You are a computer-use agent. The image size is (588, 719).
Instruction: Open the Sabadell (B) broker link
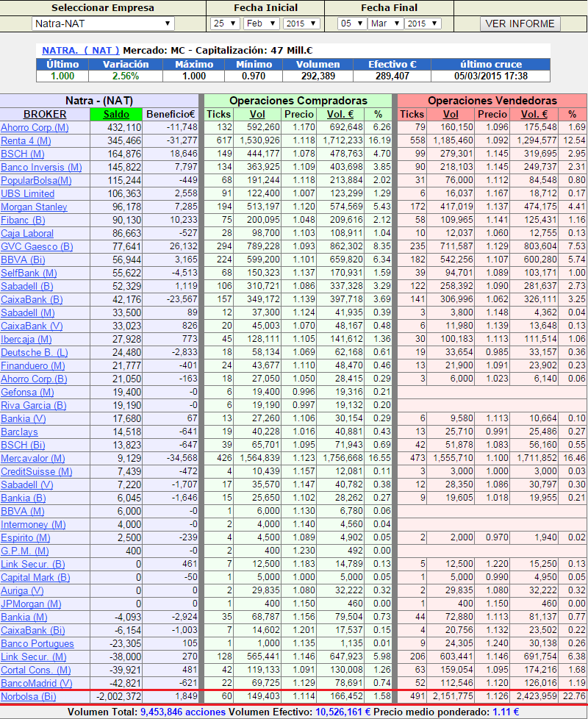pyautogui.click(x=27, y=287)
